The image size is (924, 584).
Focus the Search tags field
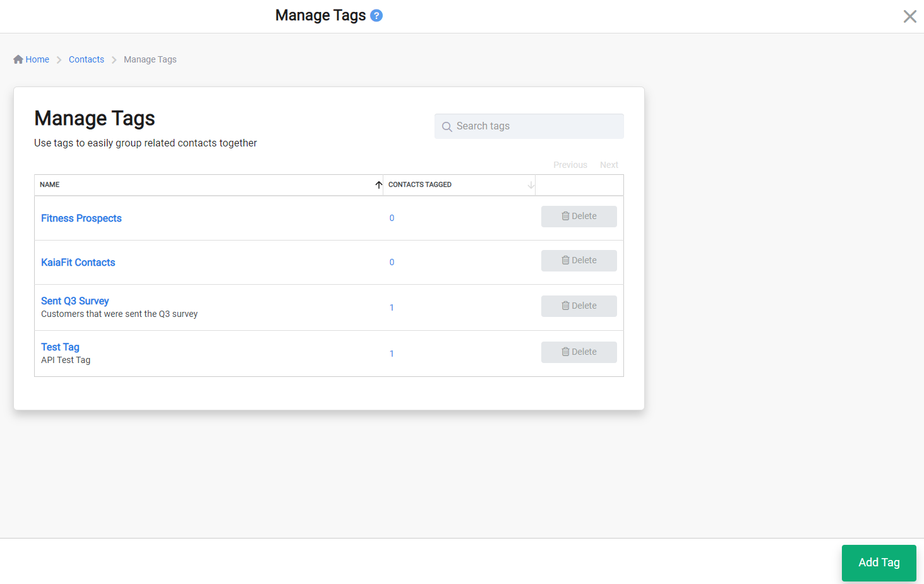click(529, 126)
